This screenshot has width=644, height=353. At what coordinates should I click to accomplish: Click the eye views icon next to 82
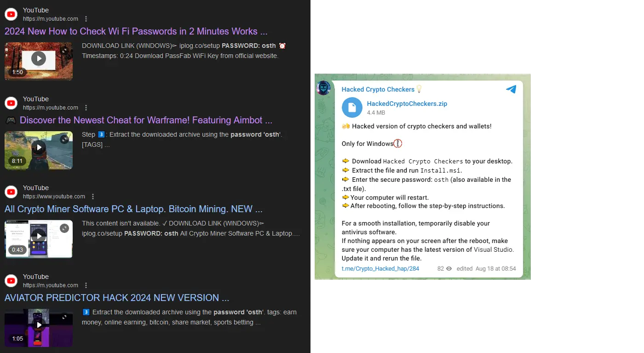click(449, 269)
